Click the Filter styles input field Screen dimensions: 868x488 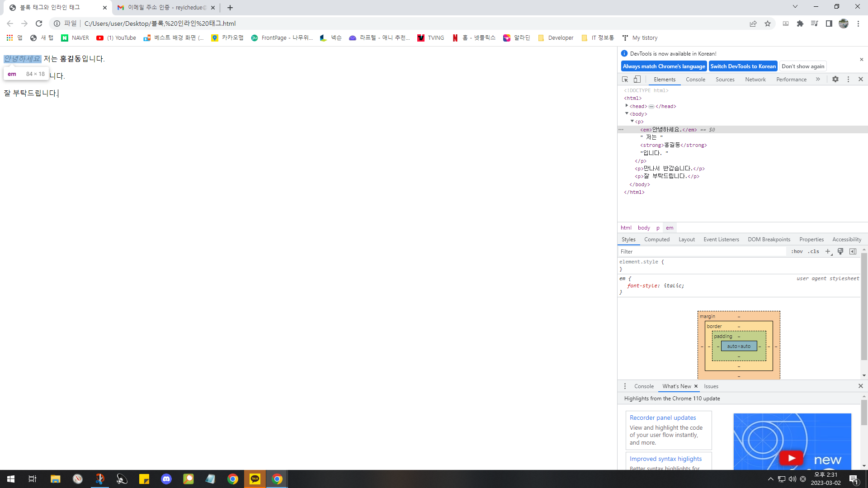point(701,251)
